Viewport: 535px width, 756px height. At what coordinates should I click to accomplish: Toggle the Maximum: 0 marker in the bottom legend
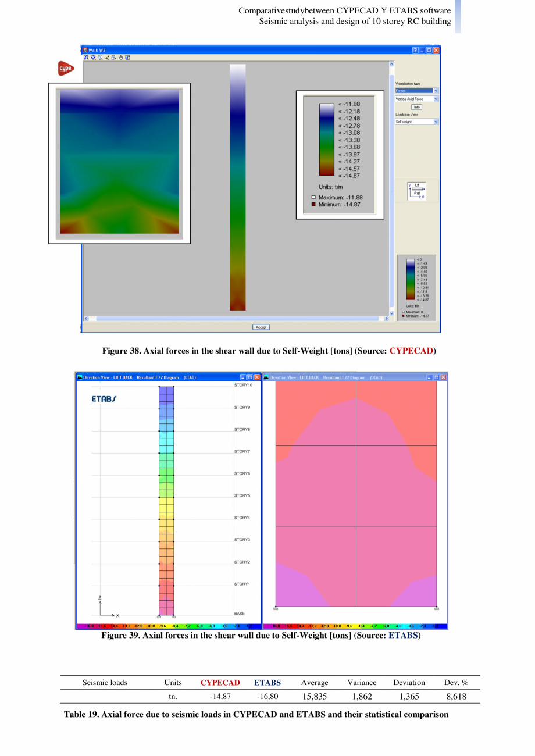[x=403, y=312]
